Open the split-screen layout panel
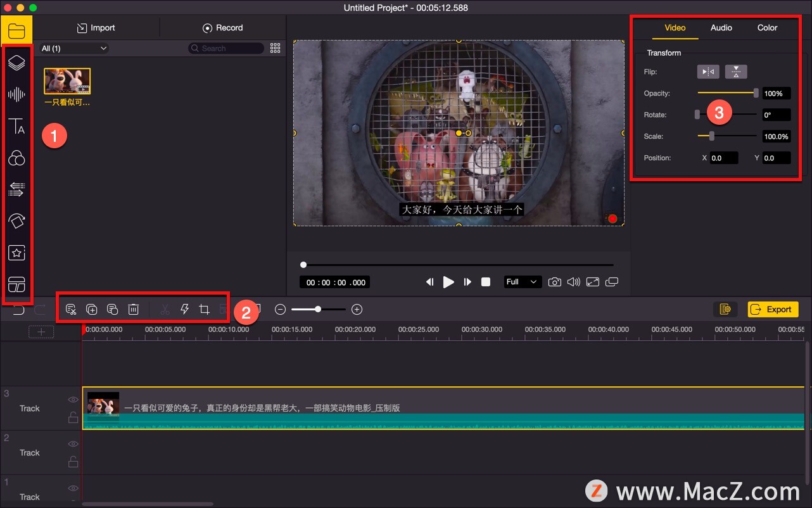Image resolution: width=812 pixels, height=508 pixels. click(16, 284)
